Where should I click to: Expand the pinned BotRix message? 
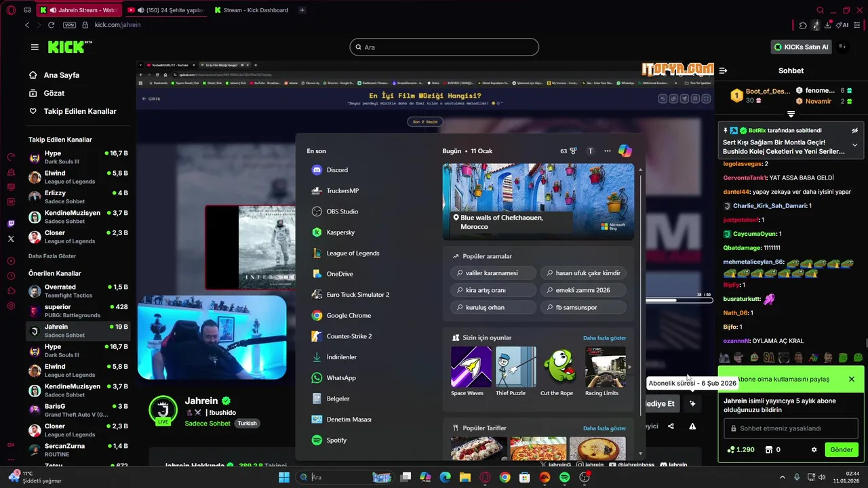click(x=854, y=145)
